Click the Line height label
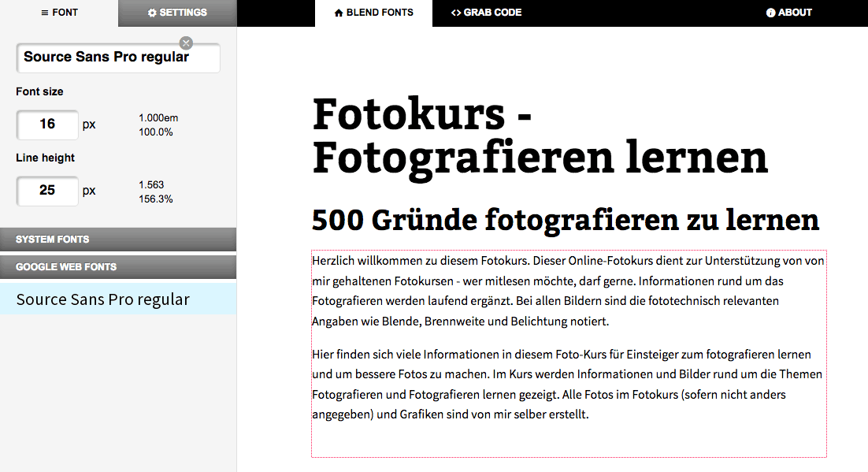 click(x=45, y=158)
